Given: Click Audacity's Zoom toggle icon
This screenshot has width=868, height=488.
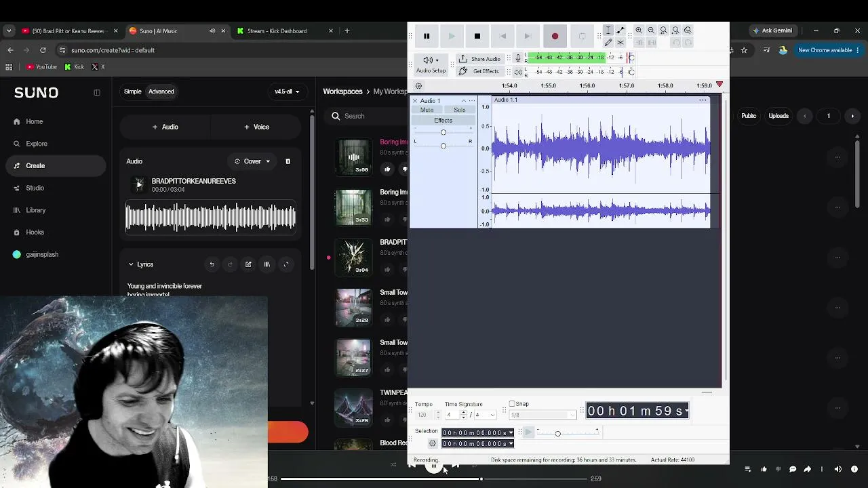Looking at the screenshot, I should pyautogui.click(x=688, y=30).
